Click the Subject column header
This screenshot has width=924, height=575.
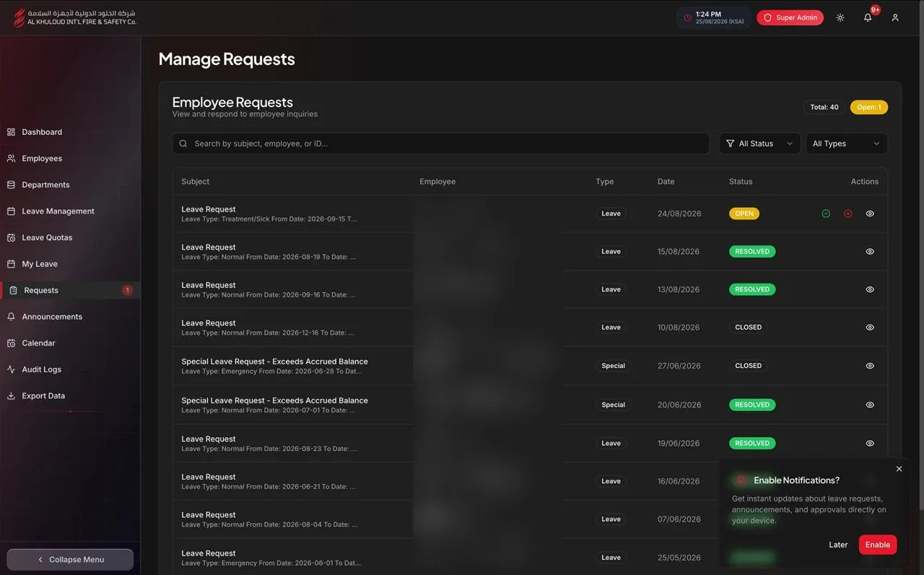tap(196, 182)
